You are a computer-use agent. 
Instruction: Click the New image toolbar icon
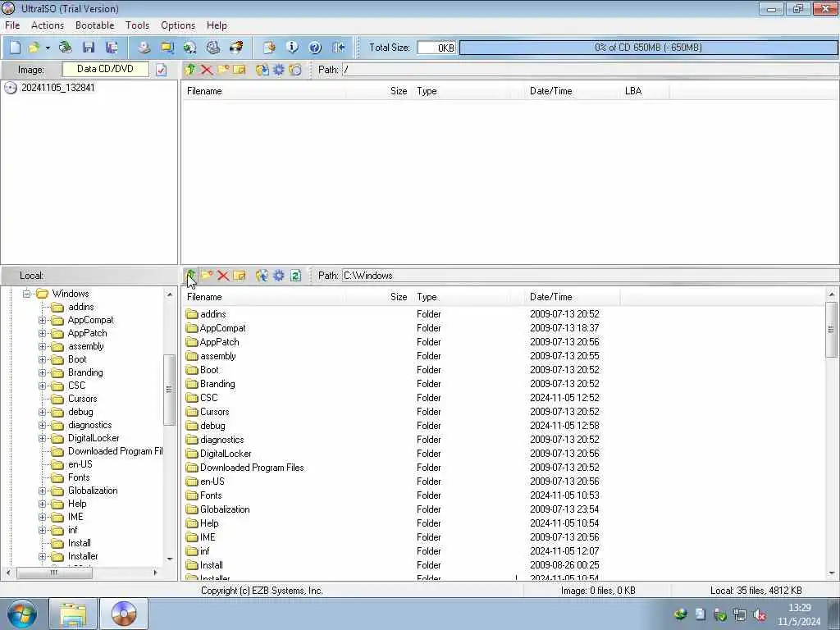(15, 47)
